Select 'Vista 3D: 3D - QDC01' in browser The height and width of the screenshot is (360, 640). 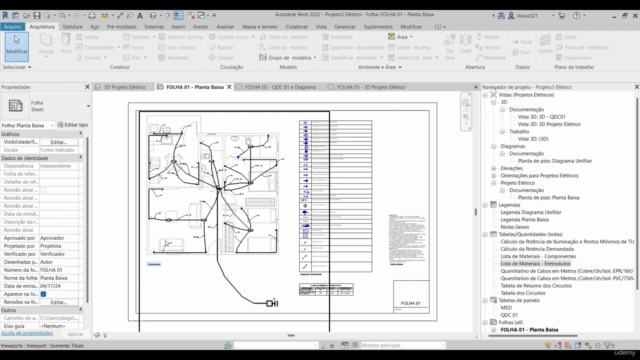tap(541, 117)
